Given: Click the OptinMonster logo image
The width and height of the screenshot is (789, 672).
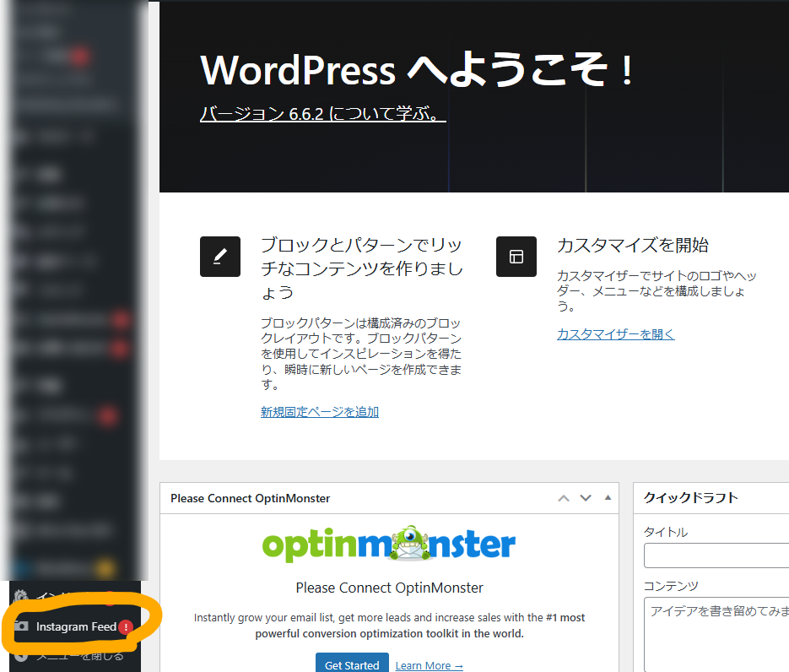Looking at the screenshot, I should tap(389, 544).
